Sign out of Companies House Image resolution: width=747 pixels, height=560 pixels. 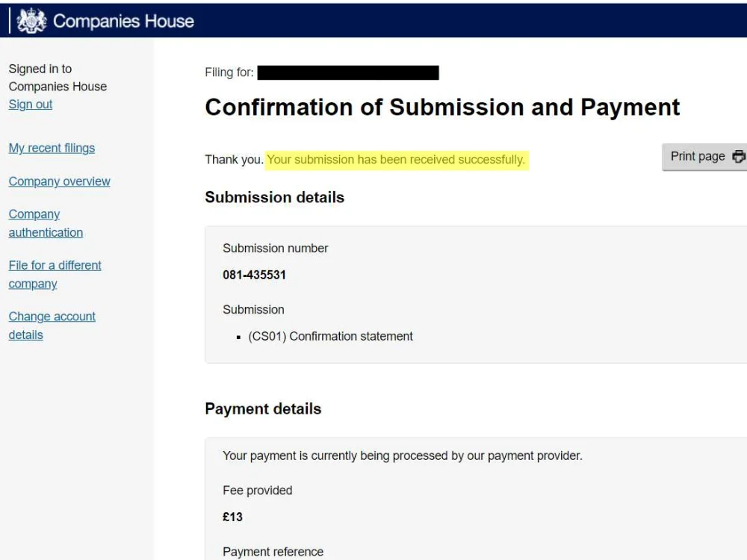[30, 104]
